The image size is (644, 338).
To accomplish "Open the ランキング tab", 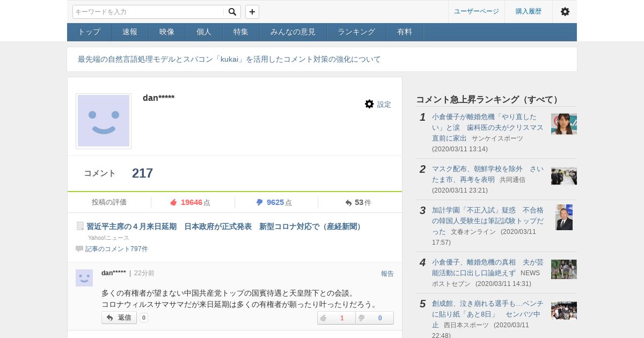I will 356,32.
